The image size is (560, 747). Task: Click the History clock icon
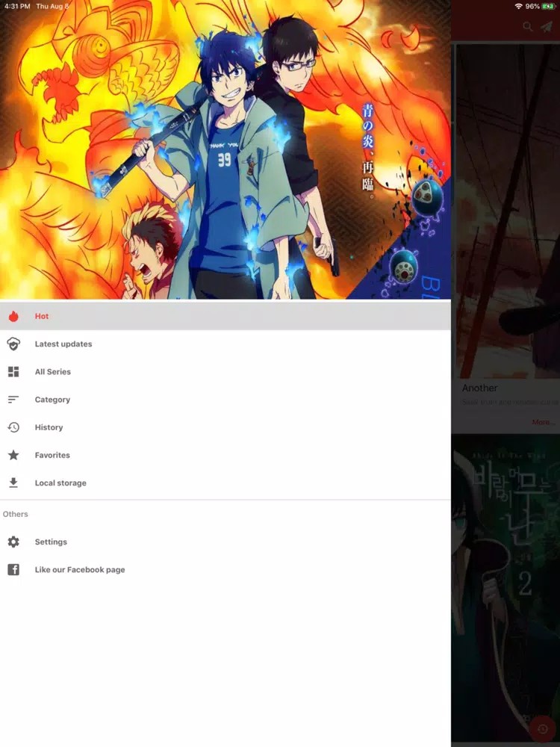pos(13,427)
